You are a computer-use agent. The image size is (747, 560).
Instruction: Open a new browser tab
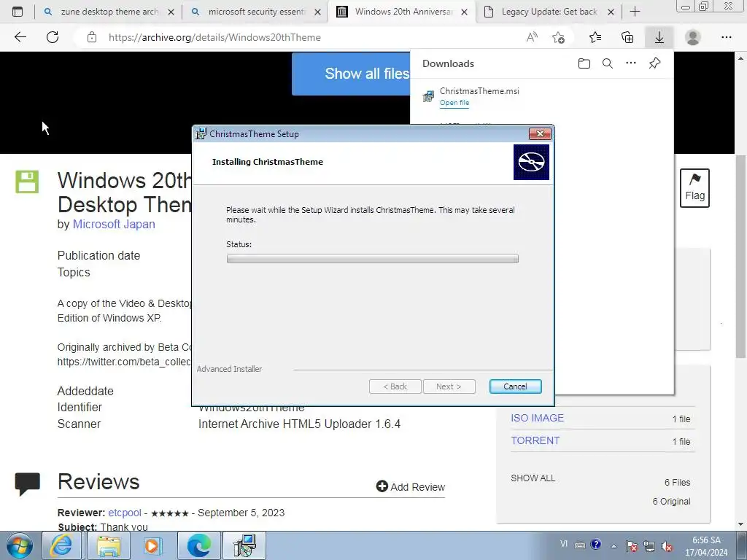coord(635,12)
